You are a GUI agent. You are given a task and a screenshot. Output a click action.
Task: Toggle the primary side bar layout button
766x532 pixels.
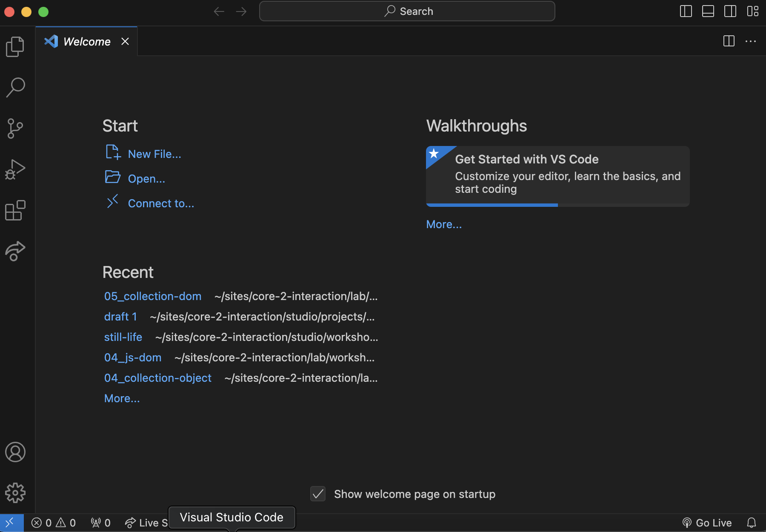click(686, 11)
